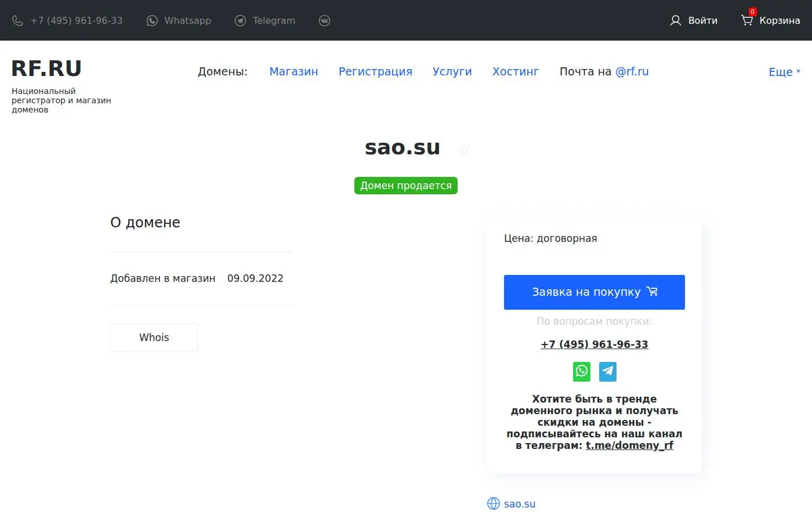The height and width of the screenshot is (522, 812).
Task: Open the Whatsapp icon in header
Action: [152, 21]
